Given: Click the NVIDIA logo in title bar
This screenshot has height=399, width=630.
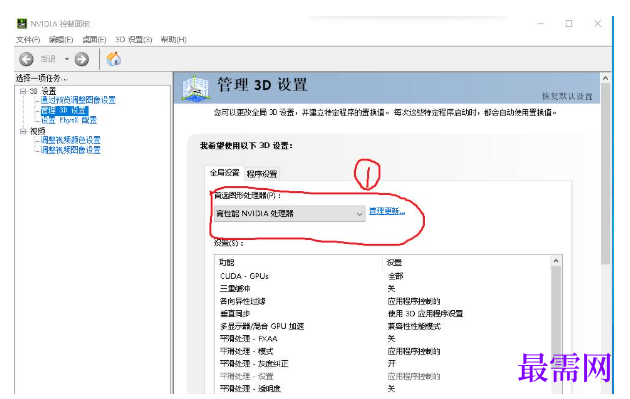Looking at the screenshot, I should (x=22, y=24).
